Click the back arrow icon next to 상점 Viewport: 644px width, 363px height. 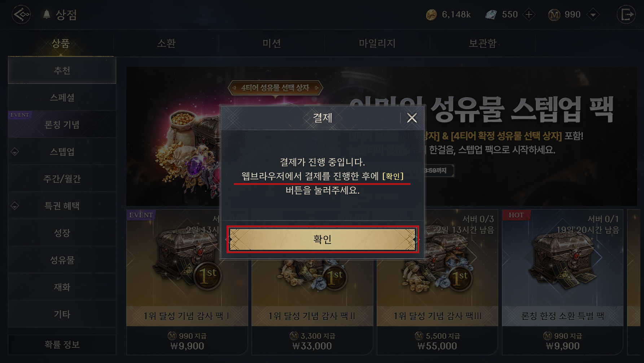click(x=21, y=14)
